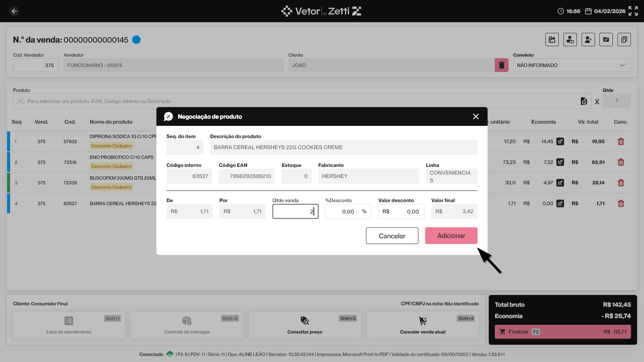Open product search magnifier icon

click(584, 101)
